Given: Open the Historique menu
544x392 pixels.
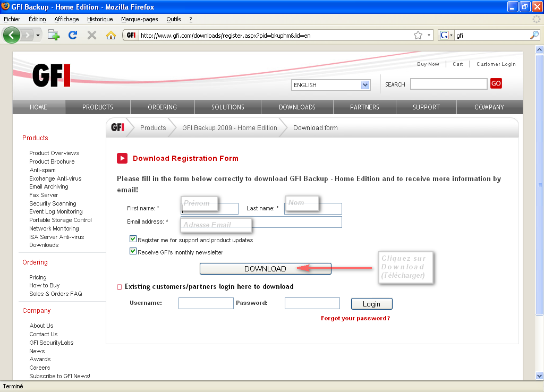Looking at the screenshot, I should tap(100, 19).
